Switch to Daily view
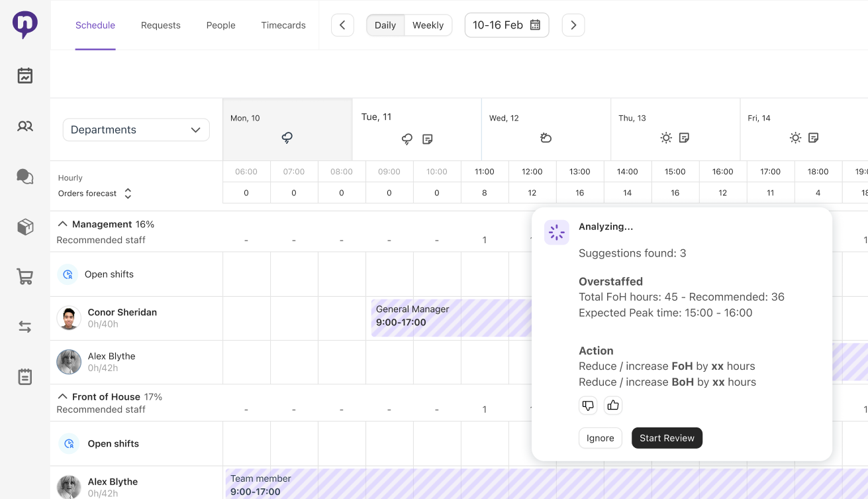This screenshot has height=499, width=868. coord(385,25)
